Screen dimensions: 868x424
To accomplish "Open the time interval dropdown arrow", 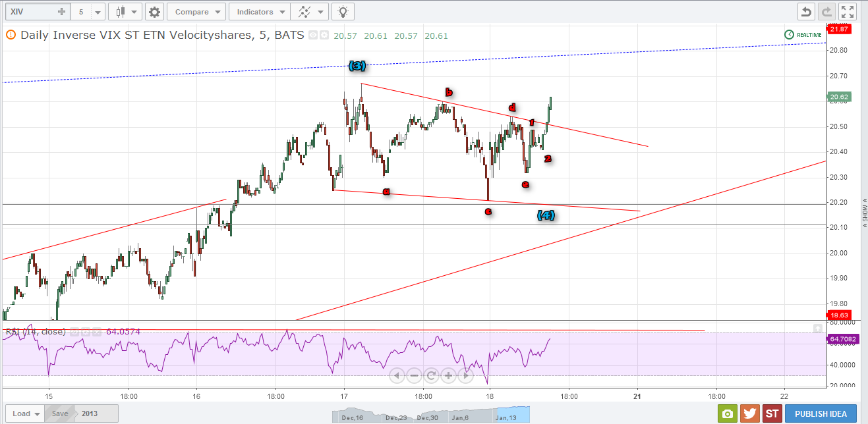I will tap(98, 11).
